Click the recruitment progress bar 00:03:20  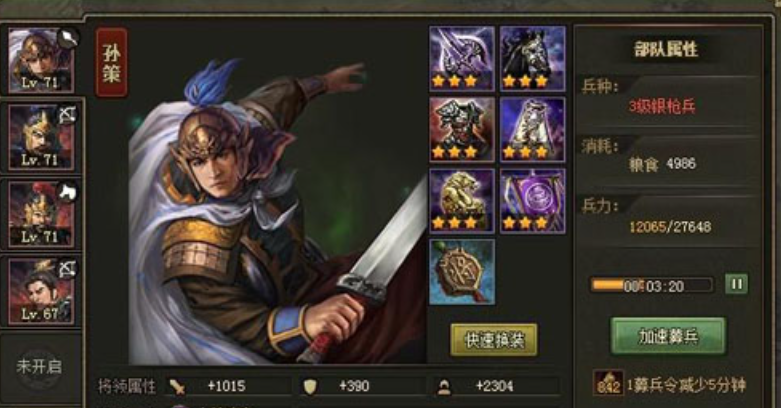click(652, 285)
